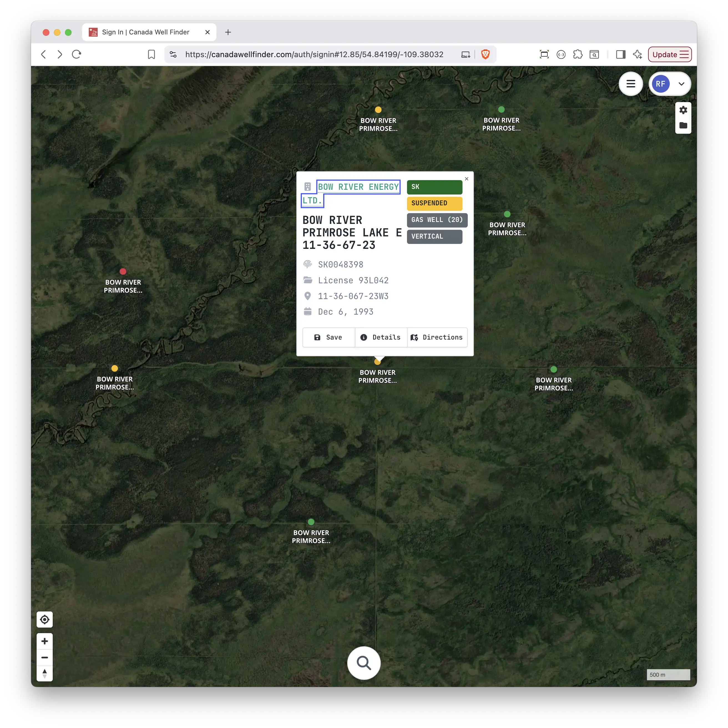Click the SUSPENDED status badge
This screenshot has width=728, height=728.
click(x=434, y=203)
